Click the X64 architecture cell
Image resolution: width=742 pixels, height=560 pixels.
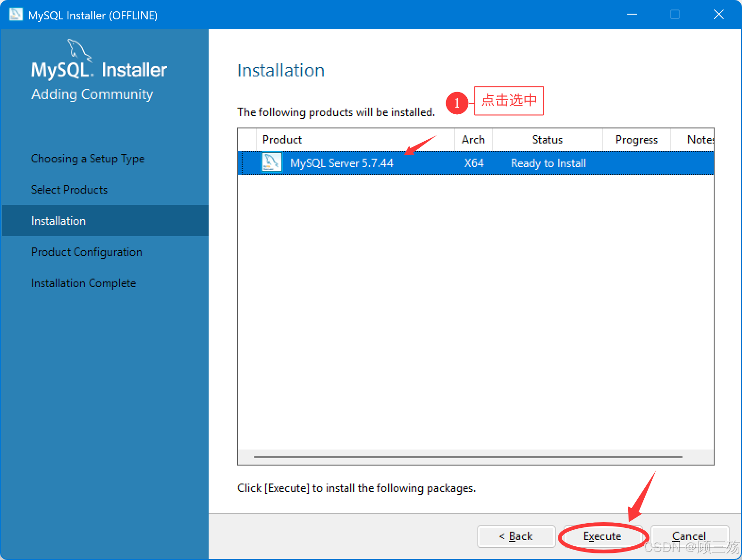pyautogui.click(x=474, y=163)
